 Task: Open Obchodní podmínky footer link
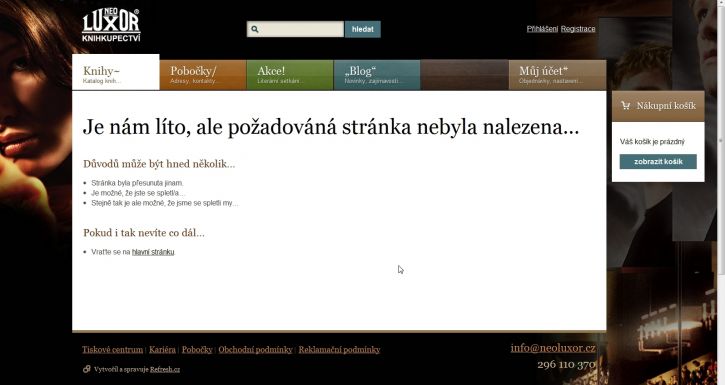point(255,349)
